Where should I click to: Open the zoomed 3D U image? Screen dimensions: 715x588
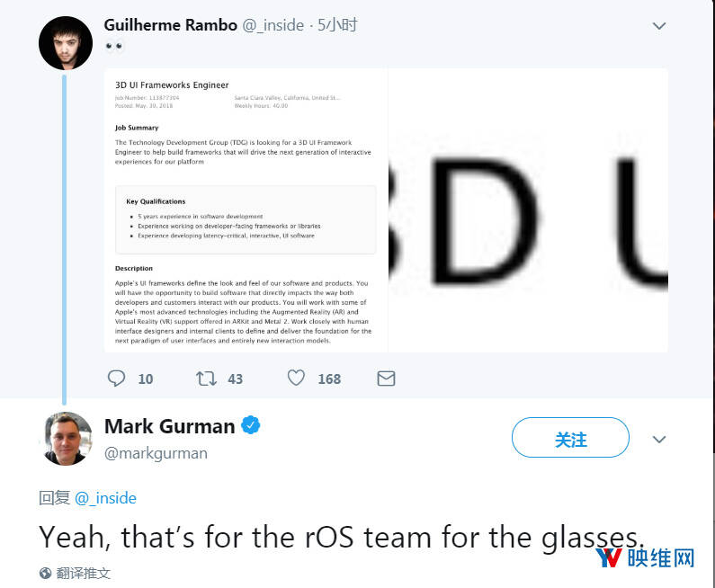tap(529, 210)
